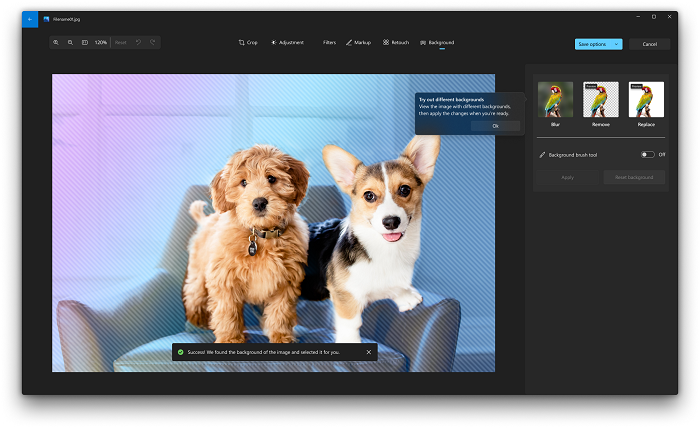This screenshot has height=428, width=700.
Task: Open the Markup tab
Action: click(358, 42)
